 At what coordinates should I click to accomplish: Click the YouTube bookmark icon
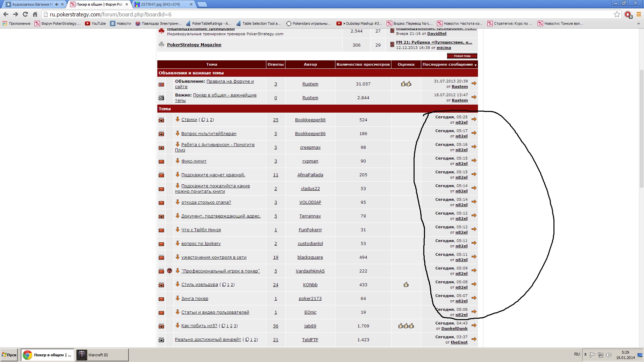pos(88,23)
